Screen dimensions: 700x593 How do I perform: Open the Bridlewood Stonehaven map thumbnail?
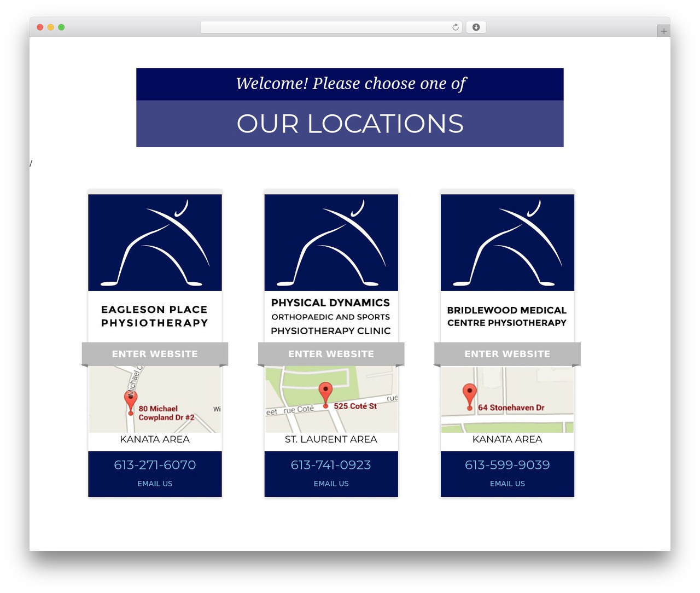click(507, 399)
